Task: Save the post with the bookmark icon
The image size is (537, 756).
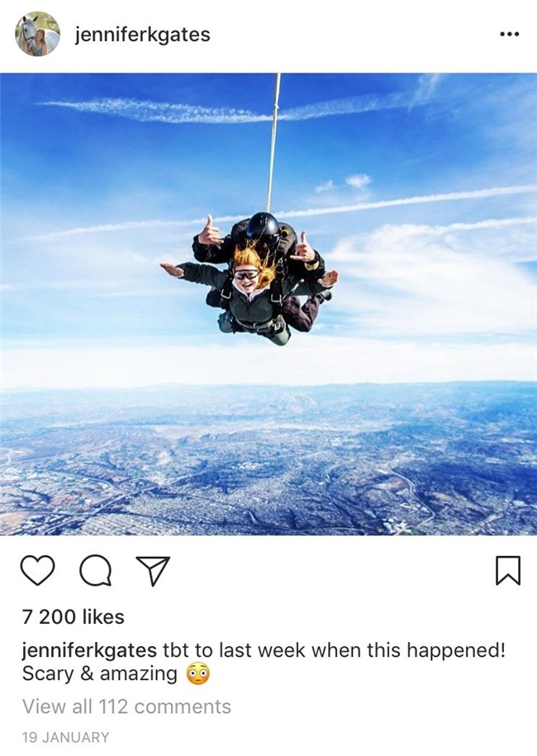Action: click(x=508, y=570)
